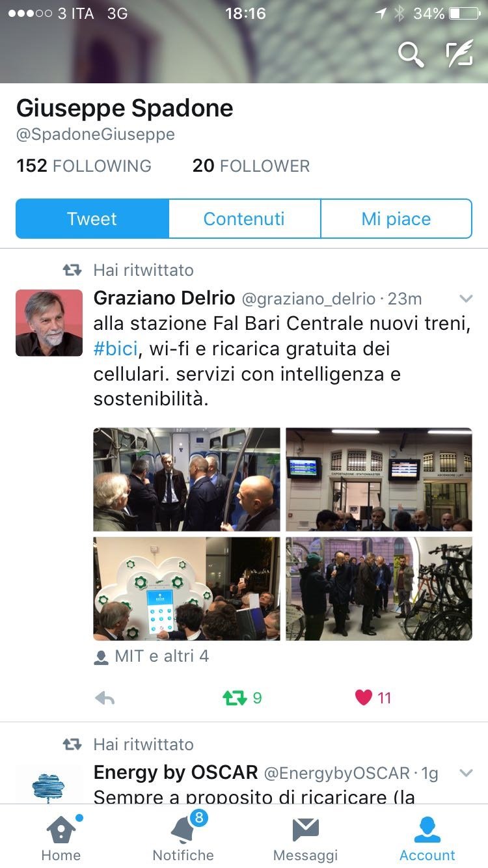
Task: Expand options chevron on Delrio's tweet
Action: [466, 299]
